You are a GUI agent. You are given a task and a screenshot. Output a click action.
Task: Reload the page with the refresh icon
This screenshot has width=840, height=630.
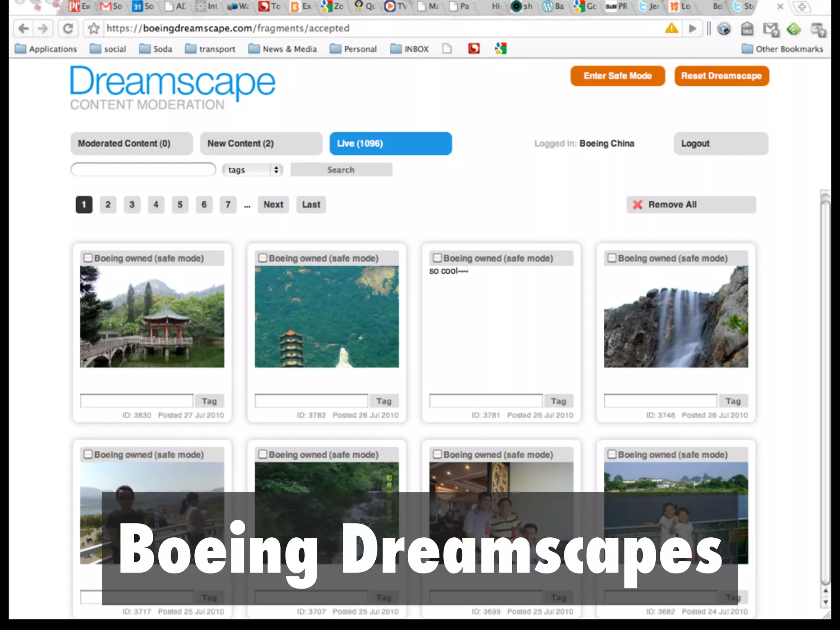tap(68, 28)
